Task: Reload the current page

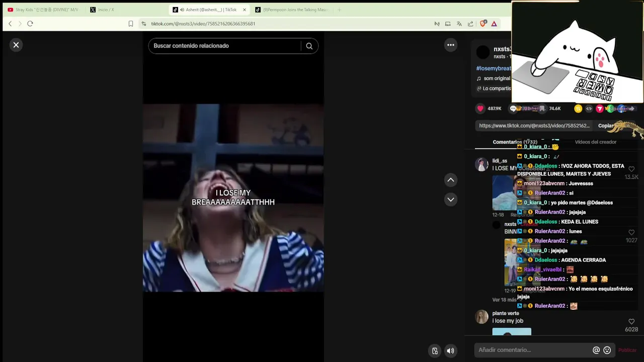Action: click(x=30, y=24)
